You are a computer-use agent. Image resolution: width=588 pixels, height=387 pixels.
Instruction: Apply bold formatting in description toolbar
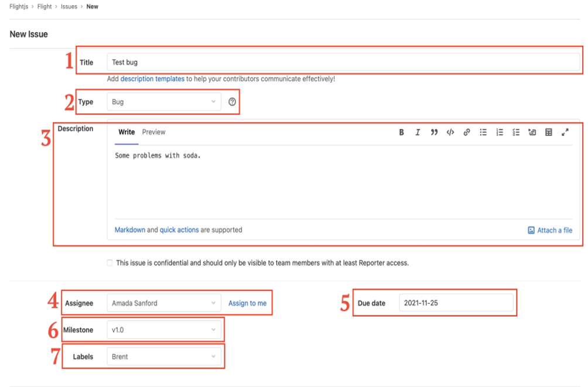(x=401, y=132)
